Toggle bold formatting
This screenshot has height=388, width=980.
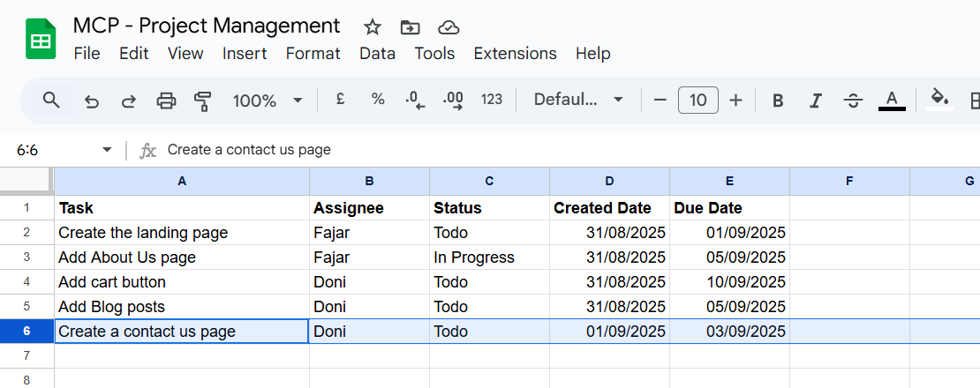click(778, 101)
